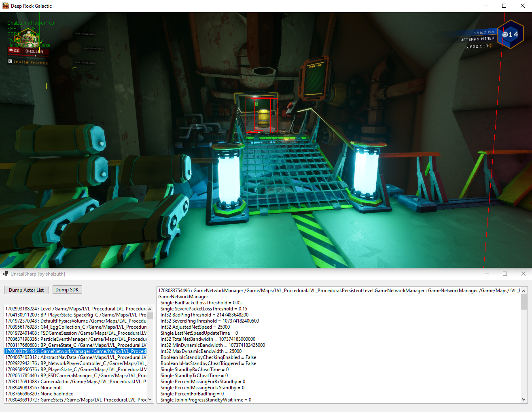Image resolution: width=532 pixels, height=412 pixels.
Task: Select the highlighted GameNetworkManager actor row
Action: pos(75,351)
